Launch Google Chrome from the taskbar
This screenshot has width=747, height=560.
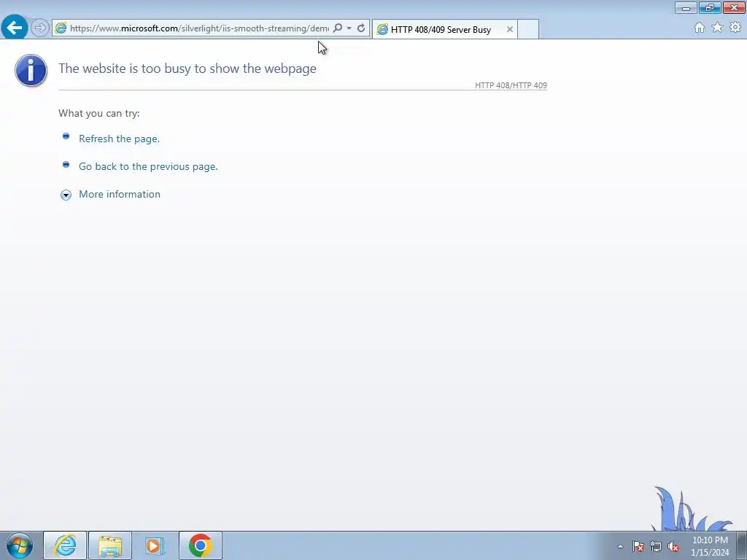[x=200, y=545]
